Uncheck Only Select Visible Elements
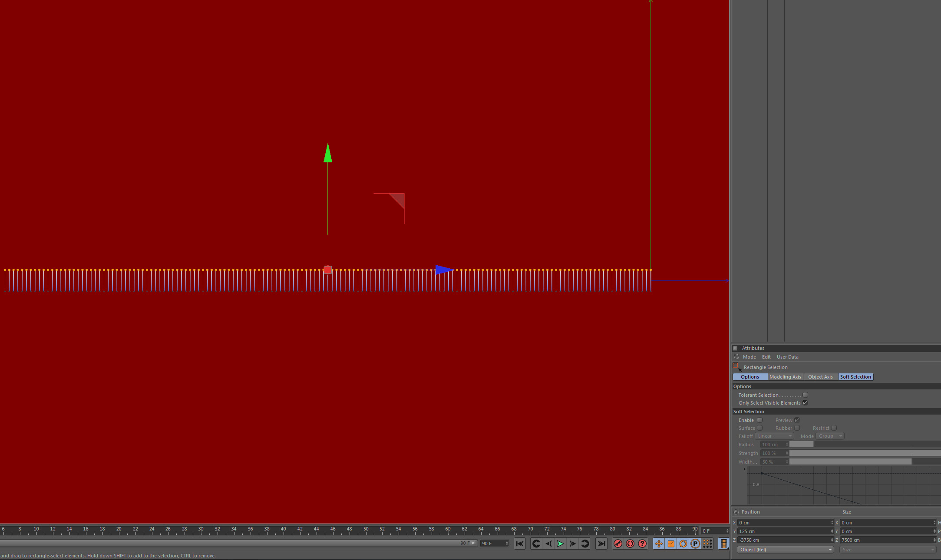Screen dimensions: 941x560 (x=805, y=403)
